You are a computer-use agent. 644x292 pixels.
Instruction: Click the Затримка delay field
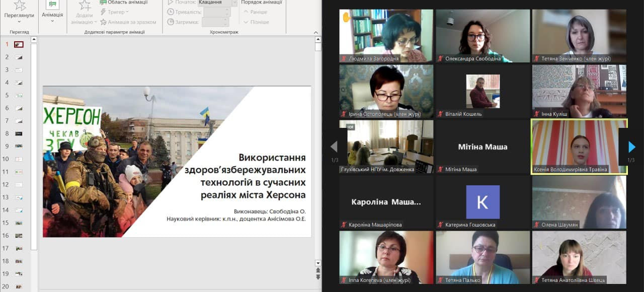point(216,22)
